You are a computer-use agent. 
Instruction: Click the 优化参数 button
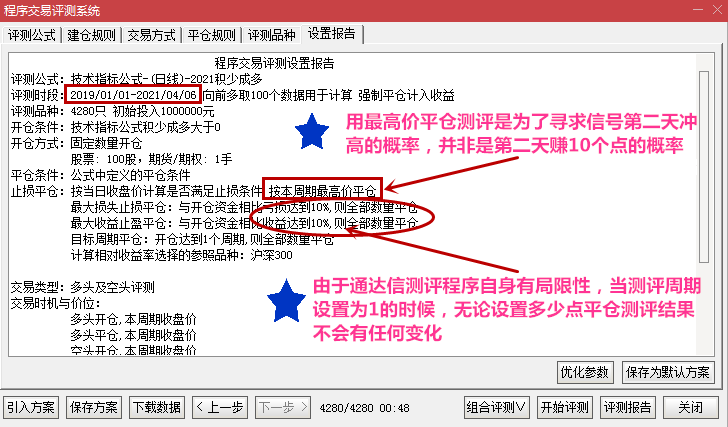(x=585, y=372)
